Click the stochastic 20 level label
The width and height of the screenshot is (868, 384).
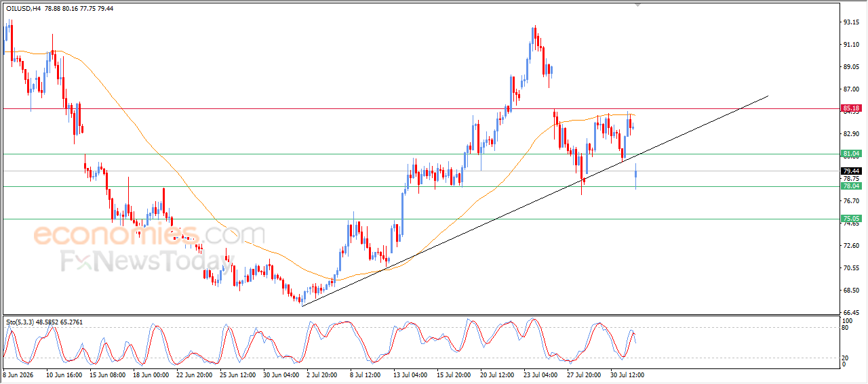click(846, 357)
